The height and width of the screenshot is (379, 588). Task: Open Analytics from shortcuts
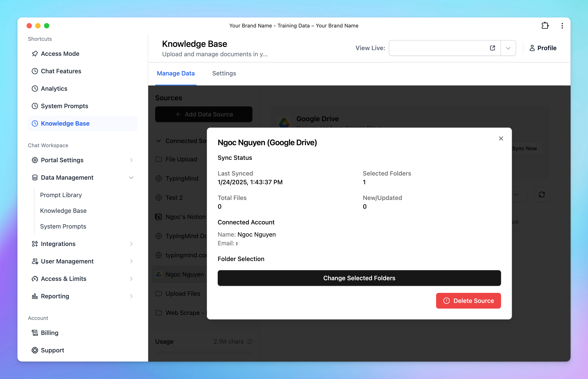(x=82, y=89)
